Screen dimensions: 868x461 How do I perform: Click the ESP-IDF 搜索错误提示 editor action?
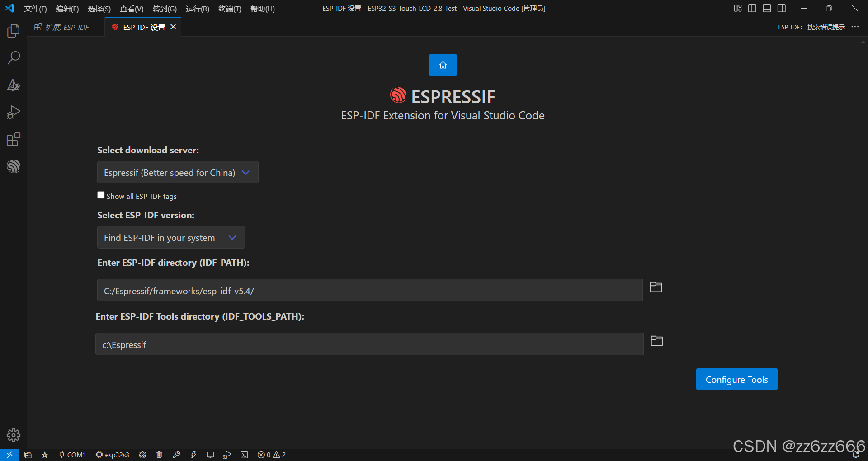tap(811, 27)
